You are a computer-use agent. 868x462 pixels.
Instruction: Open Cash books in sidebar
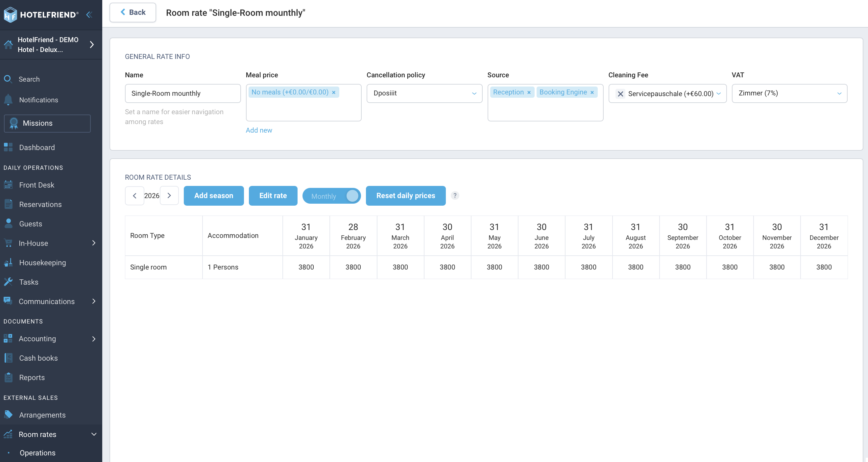[x=38, y=358]
